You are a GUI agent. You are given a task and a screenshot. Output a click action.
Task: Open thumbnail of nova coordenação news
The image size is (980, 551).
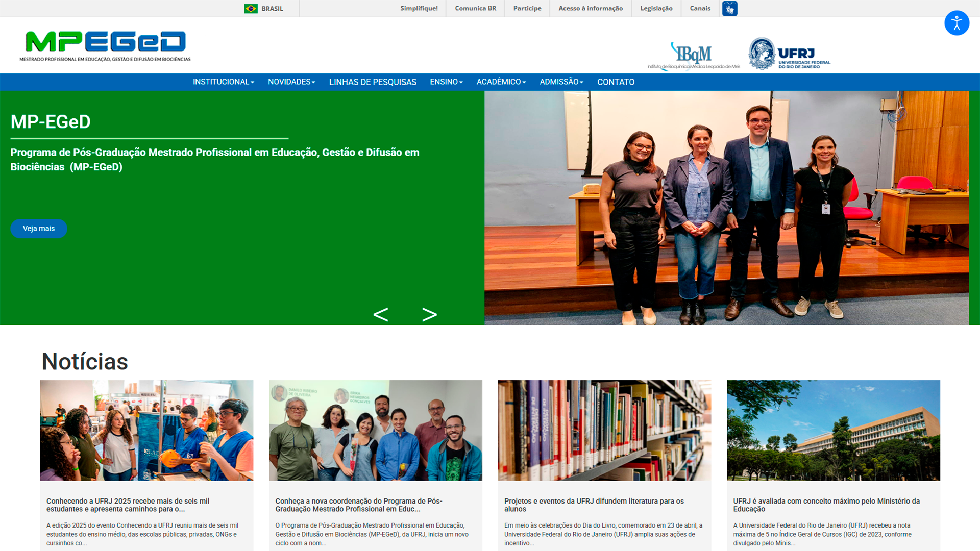click(375, 430)
